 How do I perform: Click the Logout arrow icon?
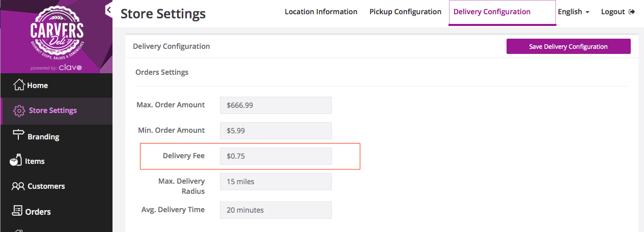(x=632, y=12)
